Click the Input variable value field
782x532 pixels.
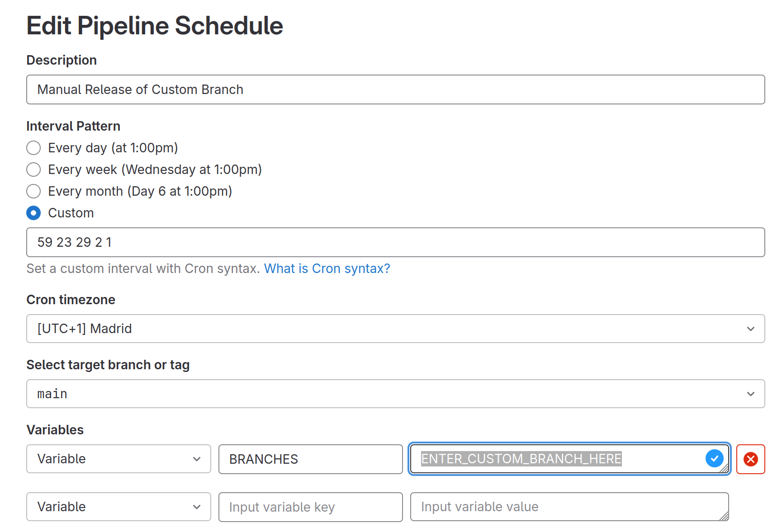point(569,507)
